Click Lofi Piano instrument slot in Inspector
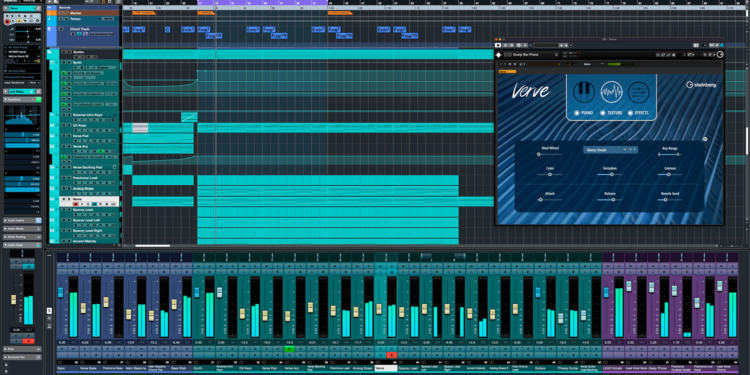This screenshot has width=750, height=375. [x=22, y=91]
